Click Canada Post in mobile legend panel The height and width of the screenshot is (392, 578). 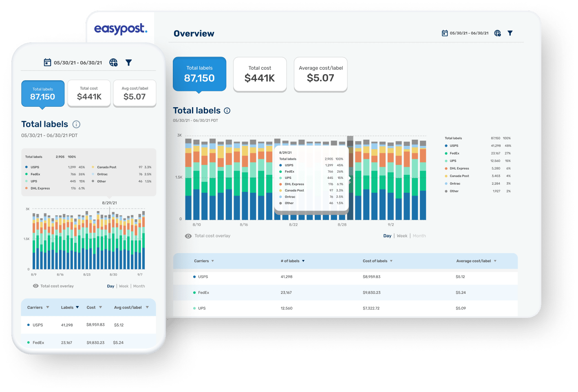tap(121, 167)
